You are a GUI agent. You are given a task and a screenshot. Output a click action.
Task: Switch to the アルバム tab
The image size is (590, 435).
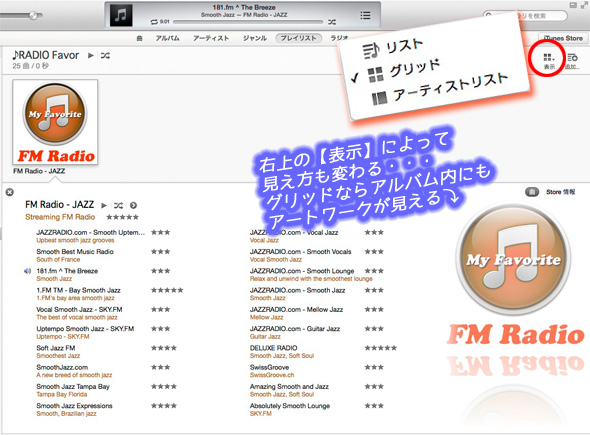[167, 38]
